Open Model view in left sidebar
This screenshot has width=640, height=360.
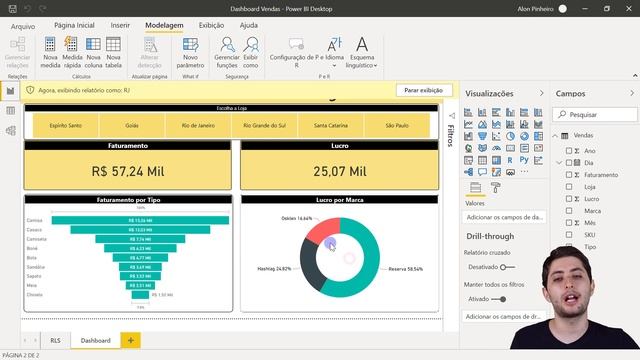10,131
